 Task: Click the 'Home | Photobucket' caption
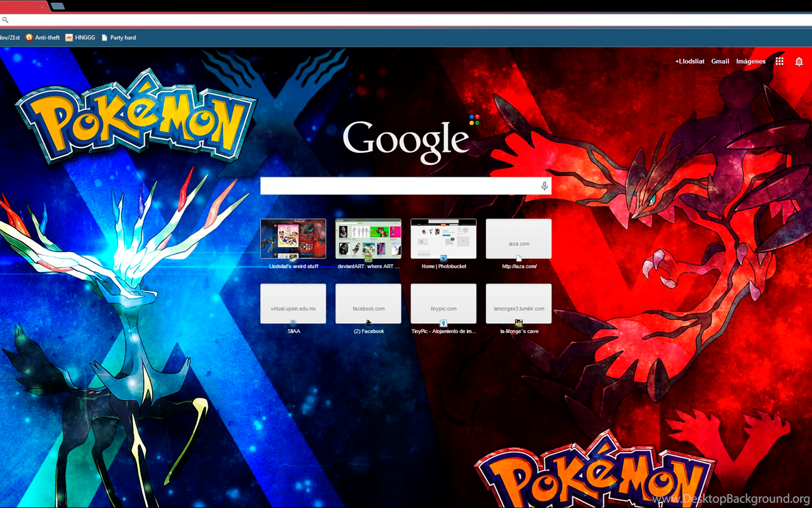444,267
